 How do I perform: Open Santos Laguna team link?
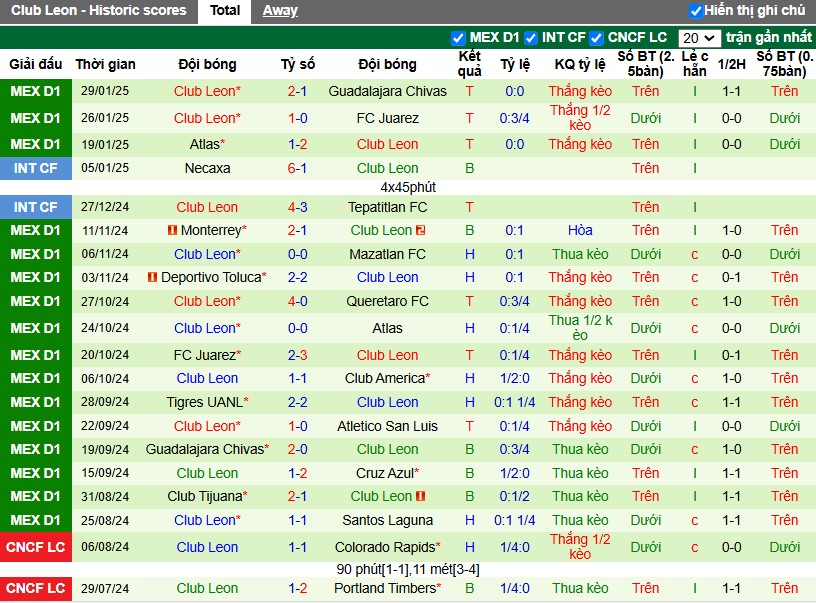click(387, 520)
